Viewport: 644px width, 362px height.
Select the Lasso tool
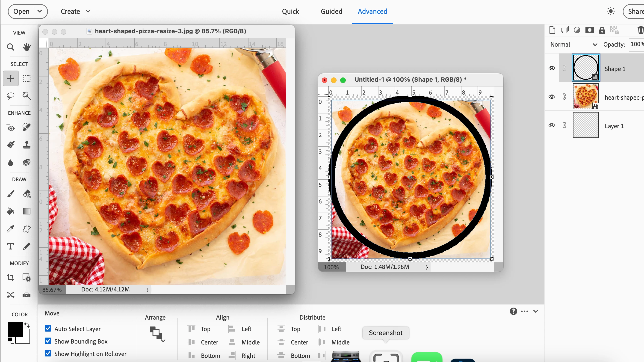click(x=11, y=96)
